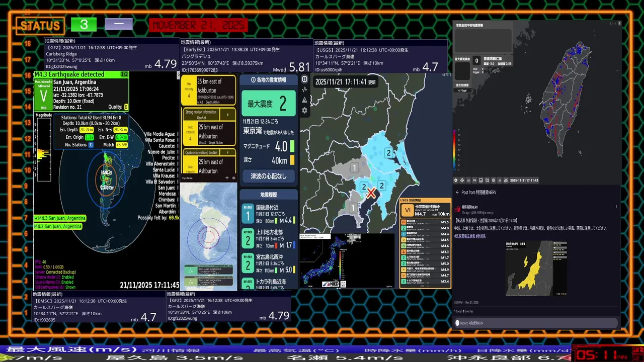Click the EarlyEst バングラデシュ Mwpd 5.81 report

click(246, 56)
